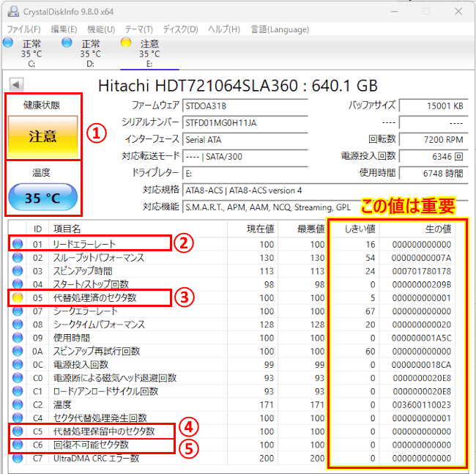The width and height of the screenshot is (476, 474).
Task: Click the blue status icon for row 0C 電源投入回数
Action: (18, 364)
